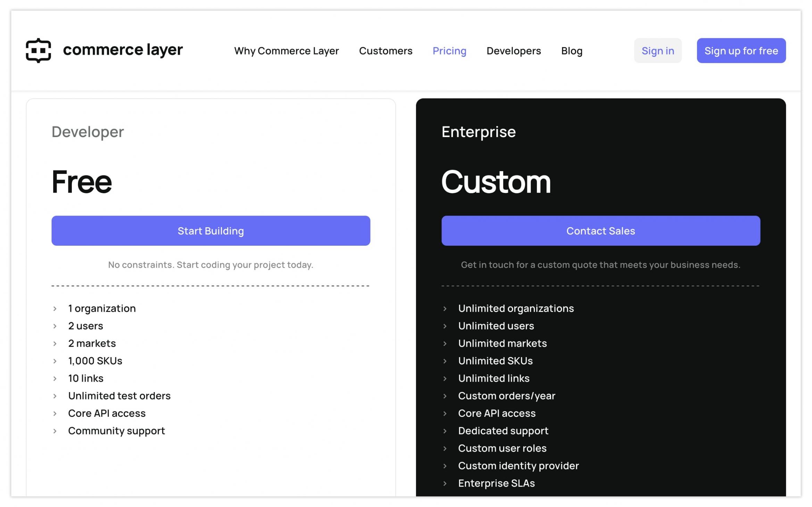Expand Developer Core API access chevron
812x507 pixels.
pyautogui.click(x=55, y=413)
